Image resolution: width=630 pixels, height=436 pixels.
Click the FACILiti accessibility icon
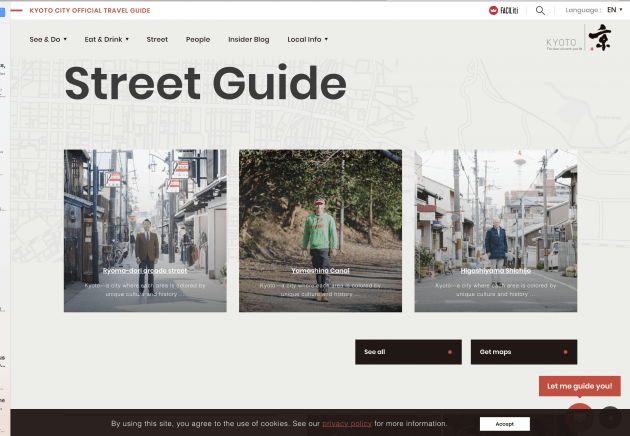(x=503, y=10)
